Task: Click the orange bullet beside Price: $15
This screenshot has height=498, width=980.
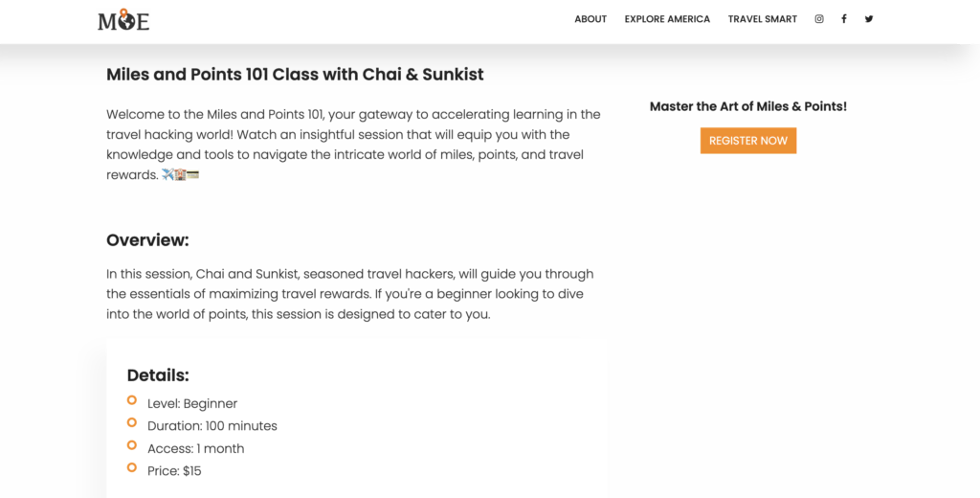Action: [x=132, y=467]
